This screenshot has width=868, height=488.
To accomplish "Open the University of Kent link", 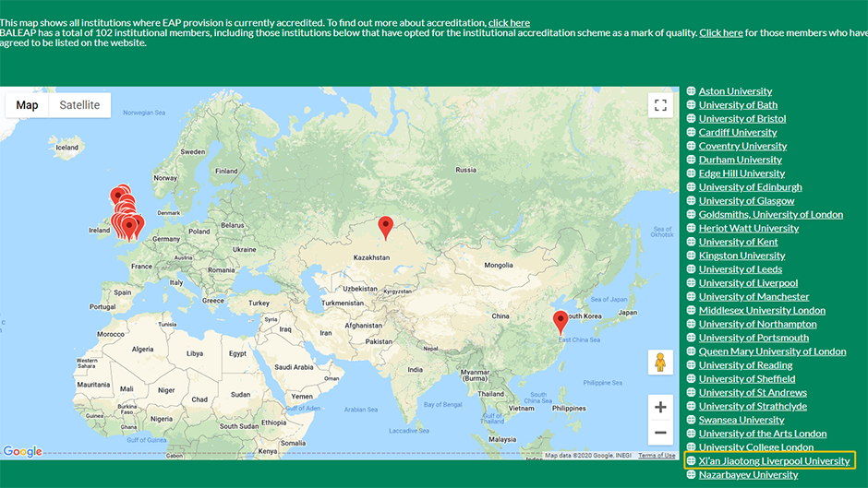I will pos(738,242).
